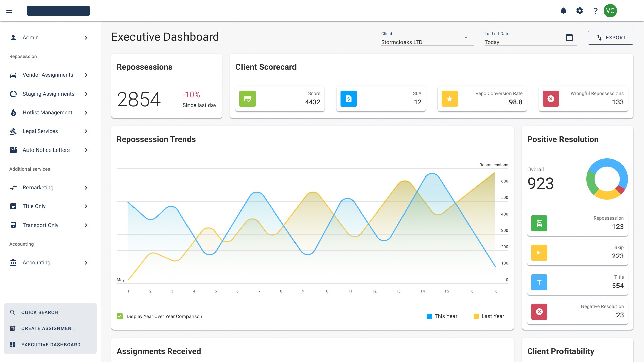This screenshot has width=644, height=362.
Task: Click the help question mark icon
Action: [x=596, y=11]
